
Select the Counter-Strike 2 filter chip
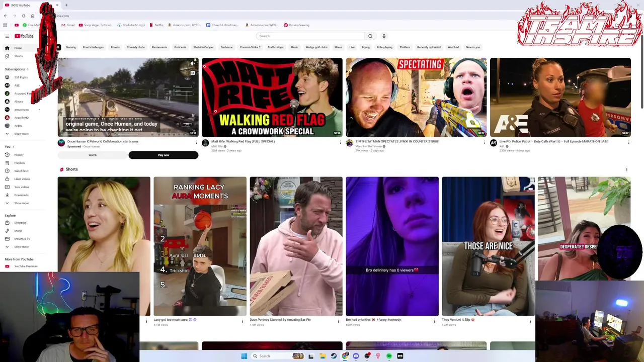[x=250, y=47]
